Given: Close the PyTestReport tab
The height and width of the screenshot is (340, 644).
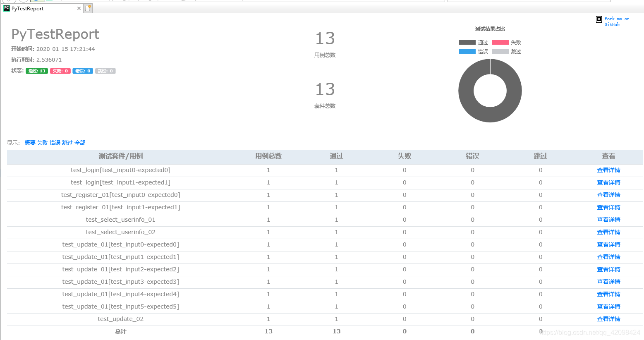Looking at the screenshot, I should pos(79,8).
